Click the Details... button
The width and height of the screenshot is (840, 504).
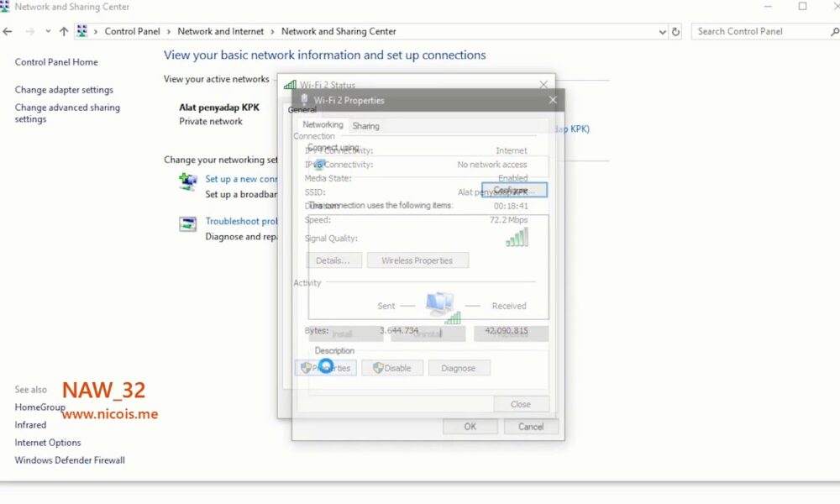click(x=333, y=260)
